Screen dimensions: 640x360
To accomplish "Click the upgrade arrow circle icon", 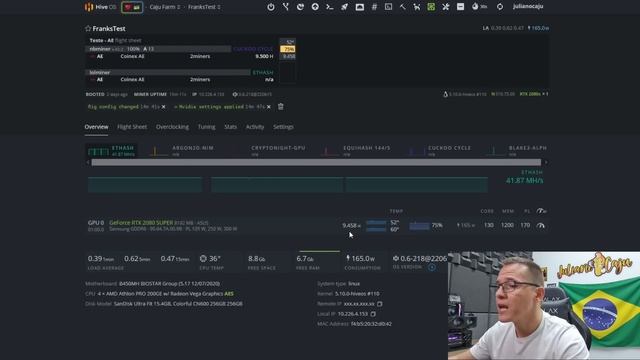I will click(315, 7).
